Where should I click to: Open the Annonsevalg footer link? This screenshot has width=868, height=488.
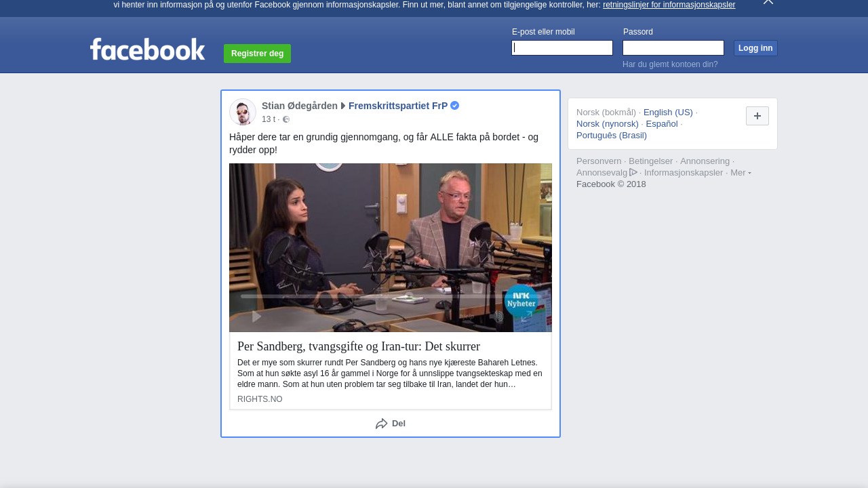pos(601,173)
